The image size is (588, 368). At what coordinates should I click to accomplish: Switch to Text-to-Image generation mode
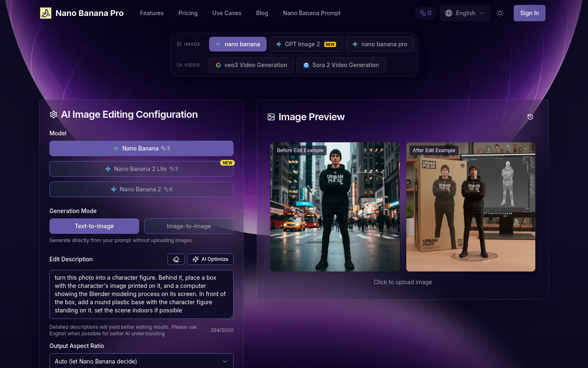click(94, 226)
